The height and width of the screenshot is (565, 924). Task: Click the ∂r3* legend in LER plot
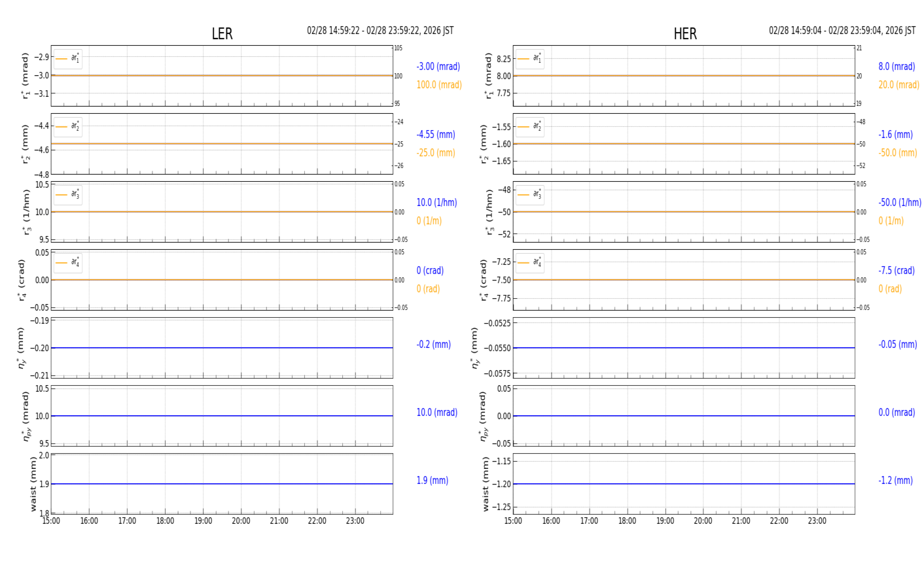coord(68,195)
